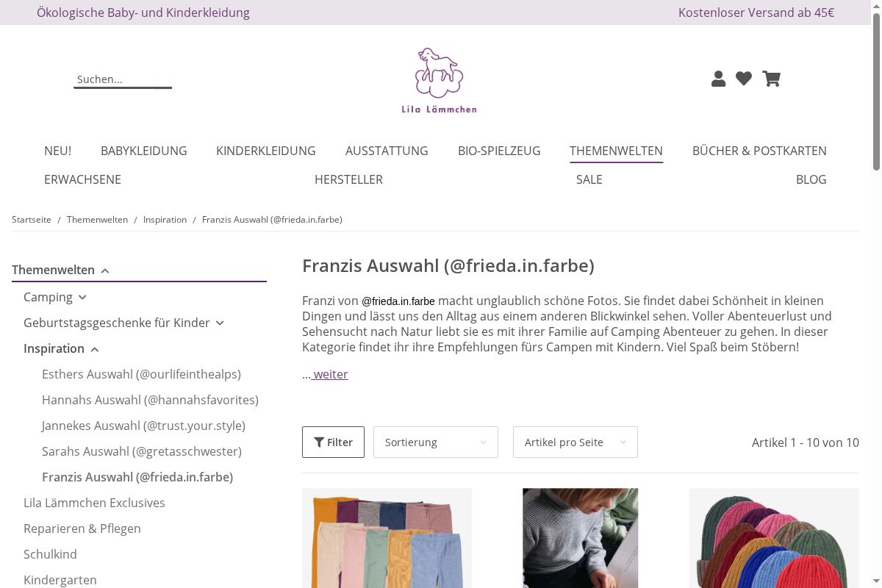Open Esthers Auswahl (@ourlifeinthealps)

pos(141,374)
